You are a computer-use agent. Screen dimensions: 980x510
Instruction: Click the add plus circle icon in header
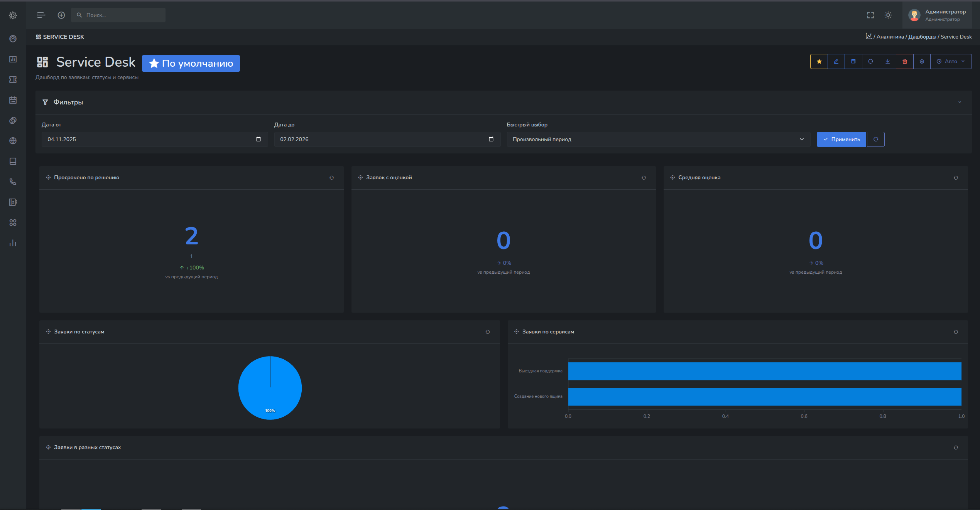click(61, 15)
